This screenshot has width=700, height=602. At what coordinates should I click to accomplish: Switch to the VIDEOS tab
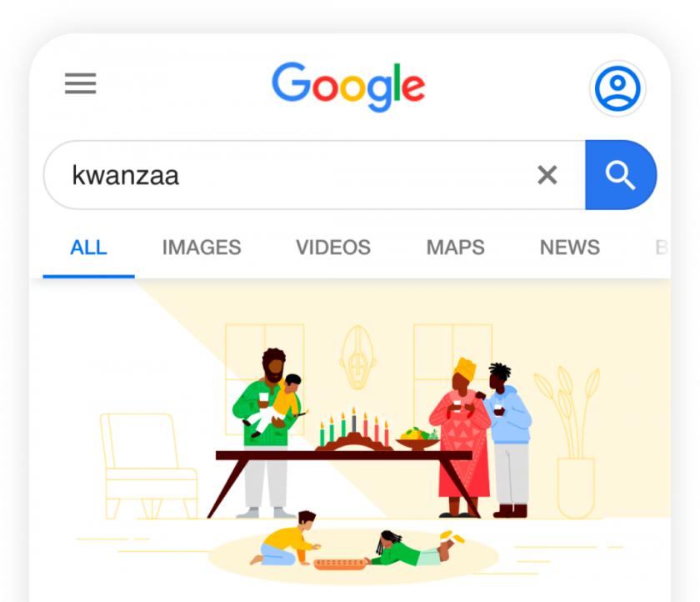333,248
